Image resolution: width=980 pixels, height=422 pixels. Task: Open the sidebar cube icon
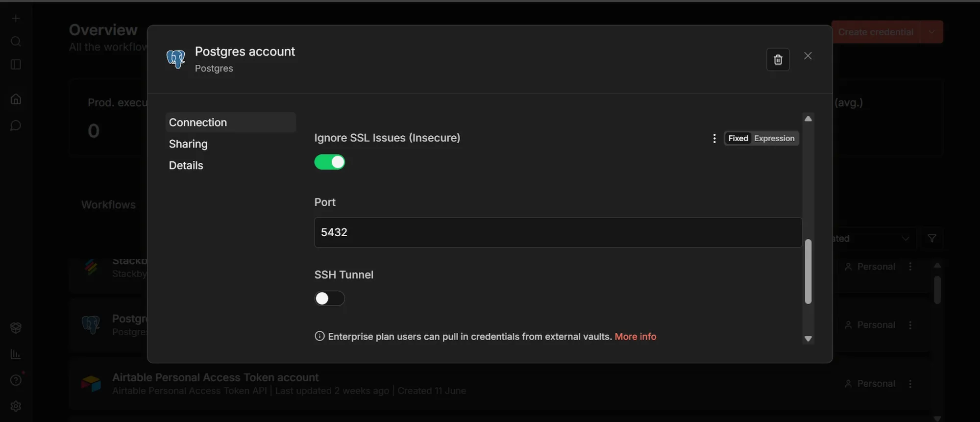click(16, 328)
